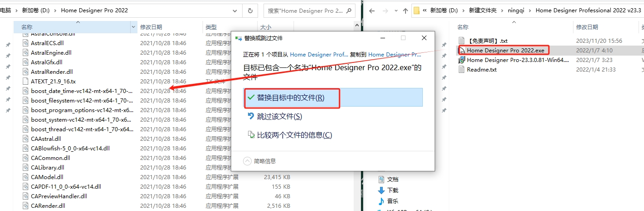644x211 pixels.
Task: Expand chevron after 新建文件夹 in right breadcrumb
Action: point(503,10)
